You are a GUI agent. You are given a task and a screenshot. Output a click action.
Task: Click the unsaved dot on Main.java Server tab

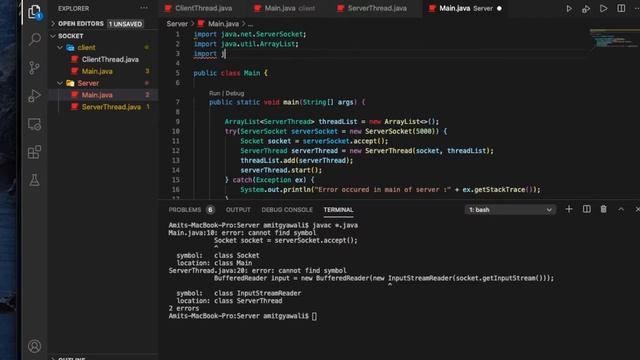click(x=499, y=8)
